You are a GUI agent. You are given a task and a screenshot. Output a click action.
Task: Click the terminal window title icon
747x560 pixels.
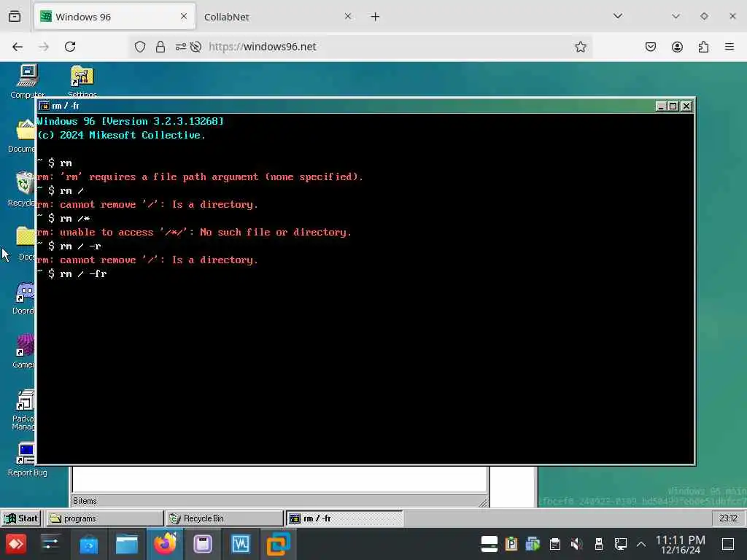tap(44, 106)
